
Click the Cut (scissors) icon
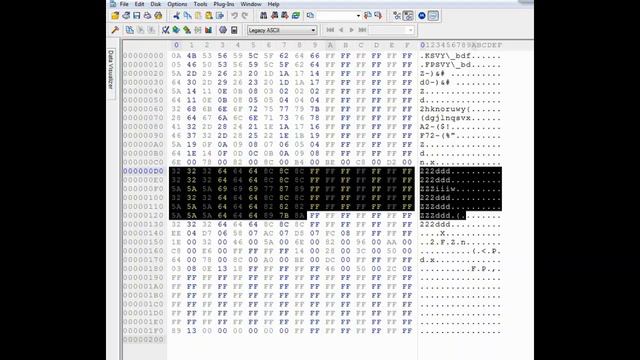pyautogui.click(x=176, y=16)
